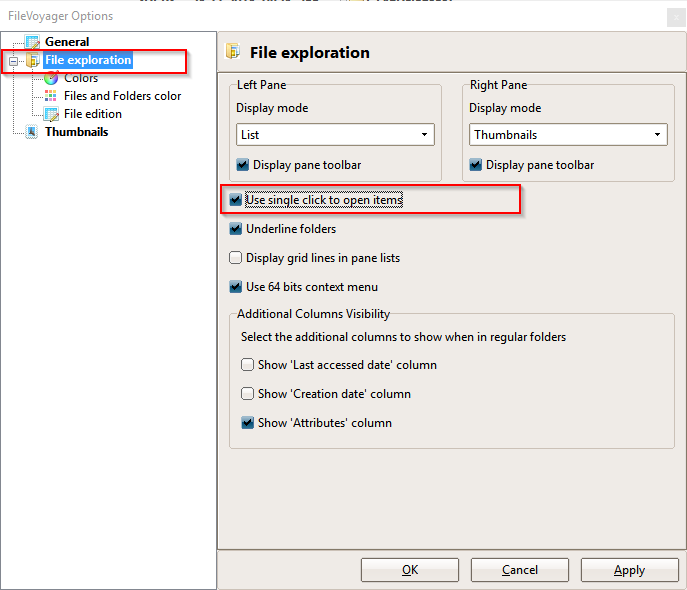Click the Cancel button

click(x=520, y=570)
